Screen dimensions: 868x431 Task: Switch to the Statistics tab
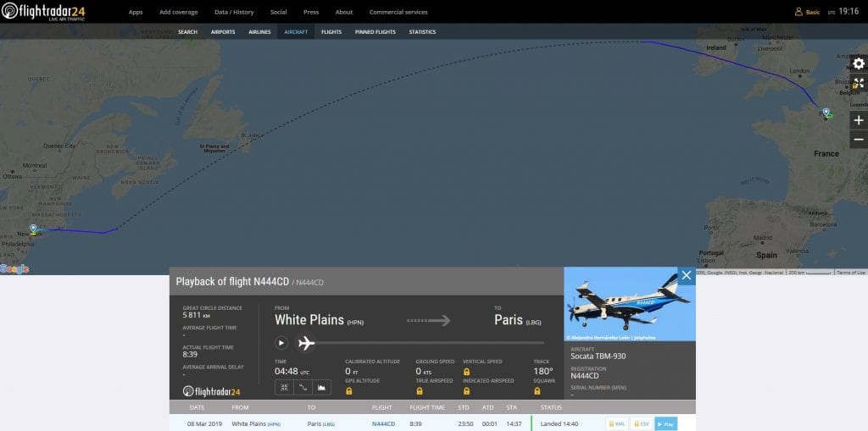pyautogui.click(x=422, y=32)
